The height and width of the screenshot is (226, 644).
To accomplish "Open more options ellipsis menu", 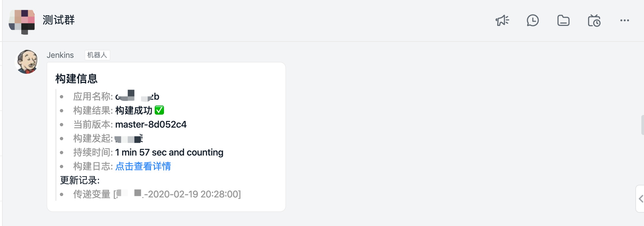I will 625,21.
